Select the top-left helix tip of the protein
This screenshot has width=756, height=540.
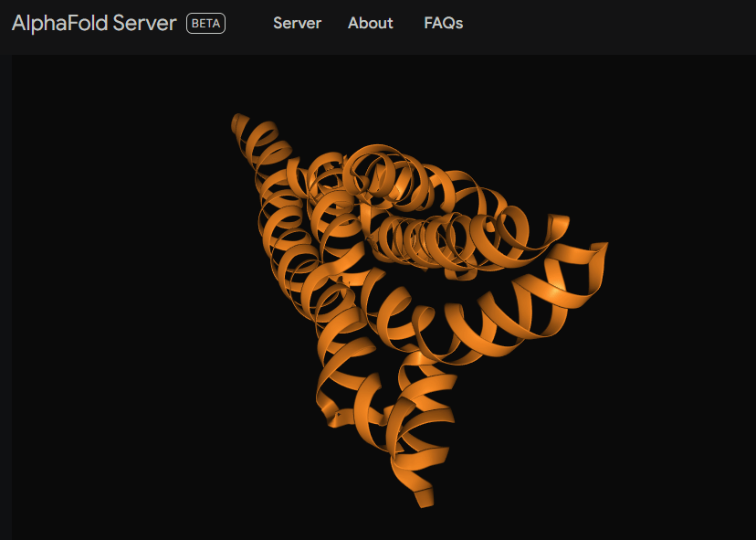point(240,123)
